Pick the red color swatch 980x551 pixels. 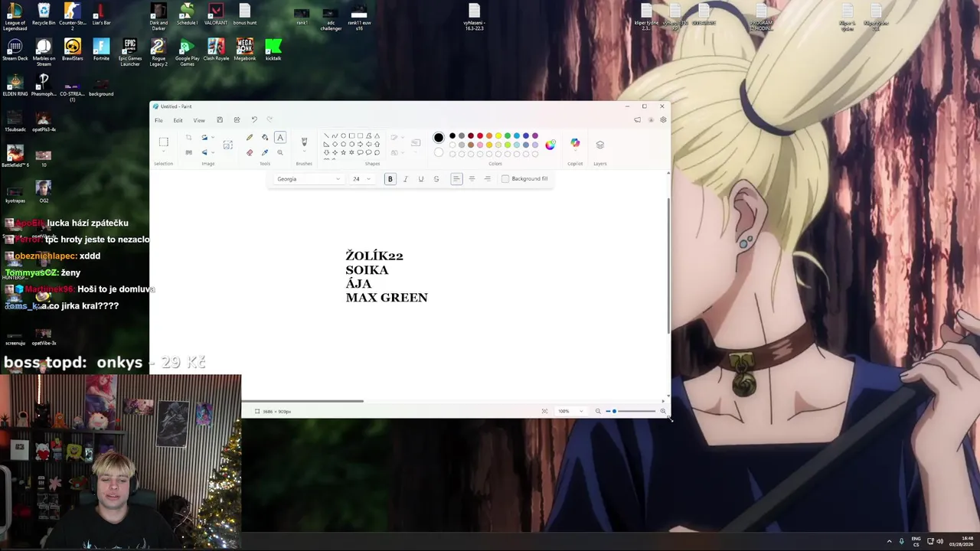coord(480,135)
